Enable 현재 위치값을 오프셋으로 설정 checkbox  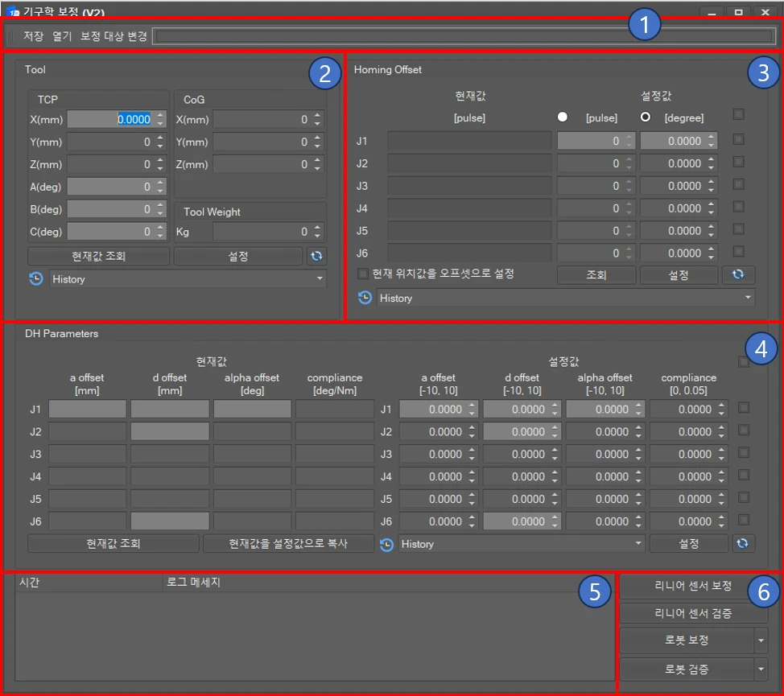pos(363,274)
